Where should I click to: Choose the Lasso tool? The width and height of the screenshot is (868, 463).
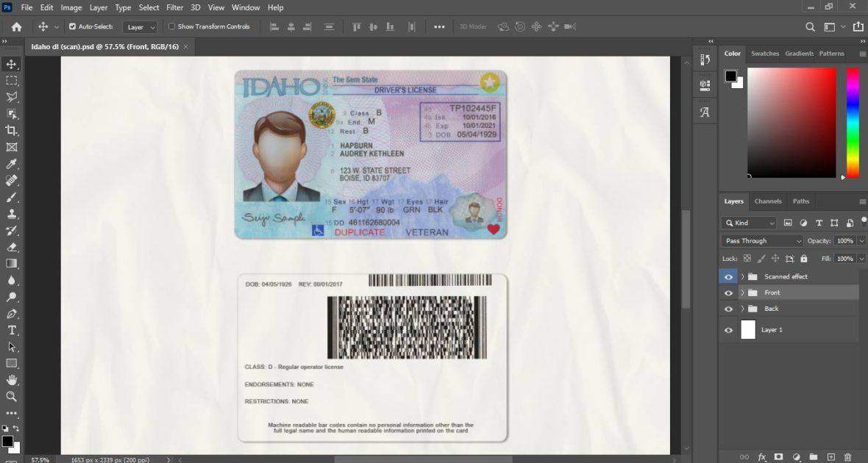[10, 97]
